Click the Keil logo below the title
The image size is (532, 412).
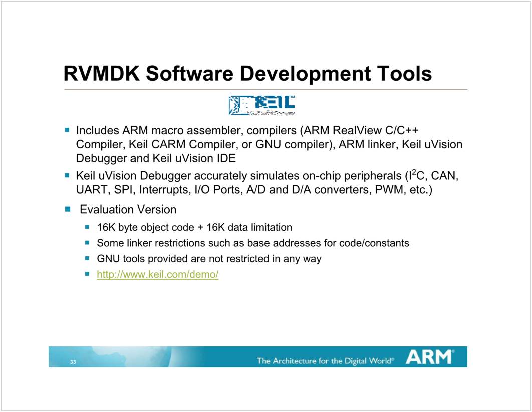tap(261, 105)
